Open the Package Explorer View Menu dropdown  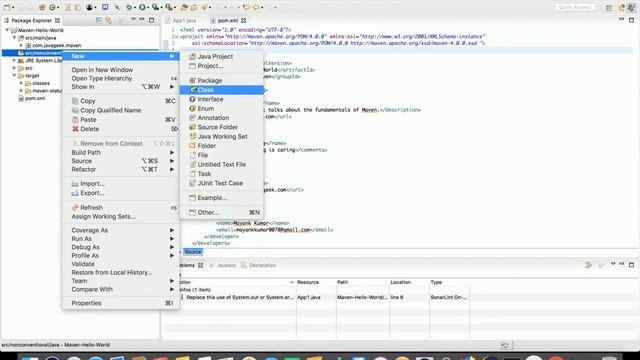[133, 20]
